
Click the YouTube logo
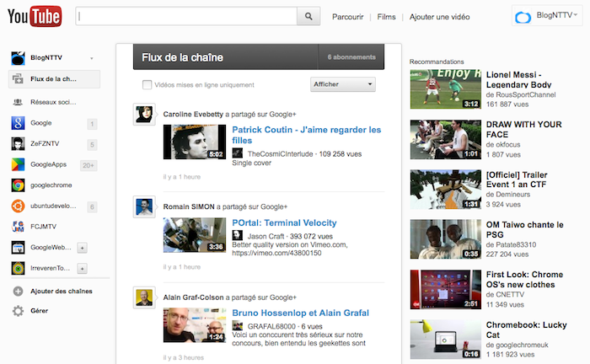tap(33, 16)
